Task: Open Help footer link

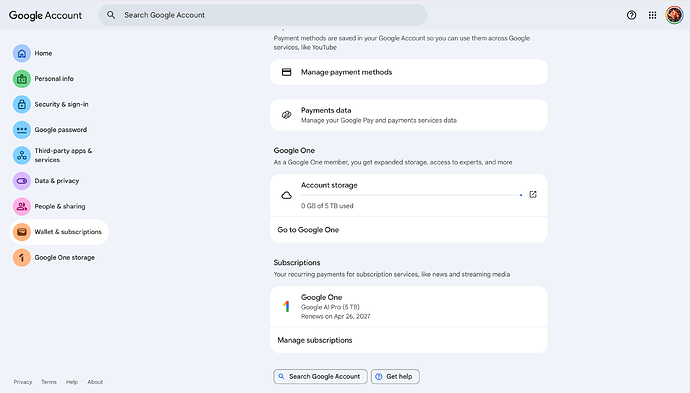Action: [72, 382]
